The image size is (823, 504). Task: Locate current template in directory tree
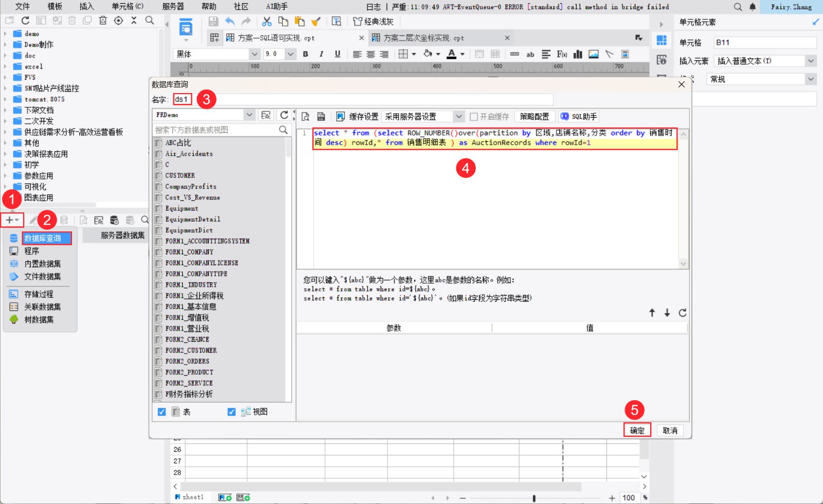118,21
